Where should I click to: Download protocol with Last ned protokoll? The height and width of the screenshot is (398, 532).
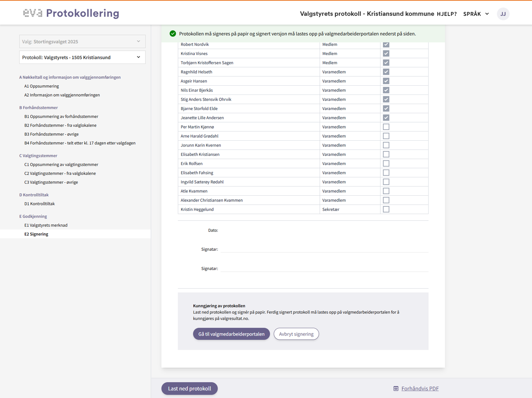tap(189, 388)
